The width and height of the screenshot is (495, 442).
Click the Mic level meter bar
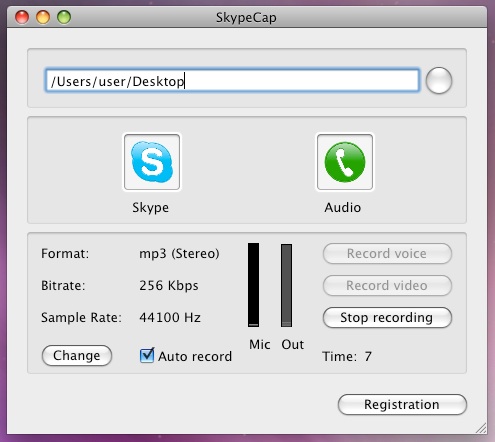(253, 285)
